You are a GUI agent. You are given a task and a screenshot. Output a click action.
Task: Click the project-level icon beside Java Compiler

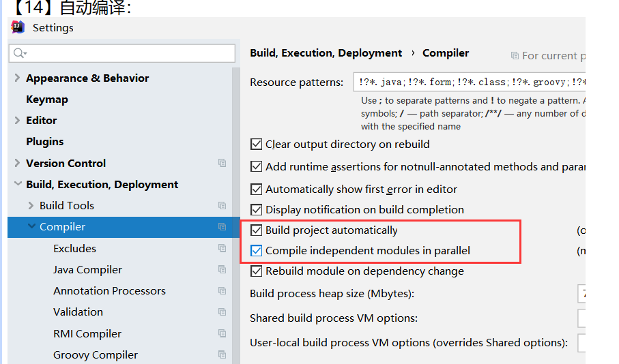(222, 269)
